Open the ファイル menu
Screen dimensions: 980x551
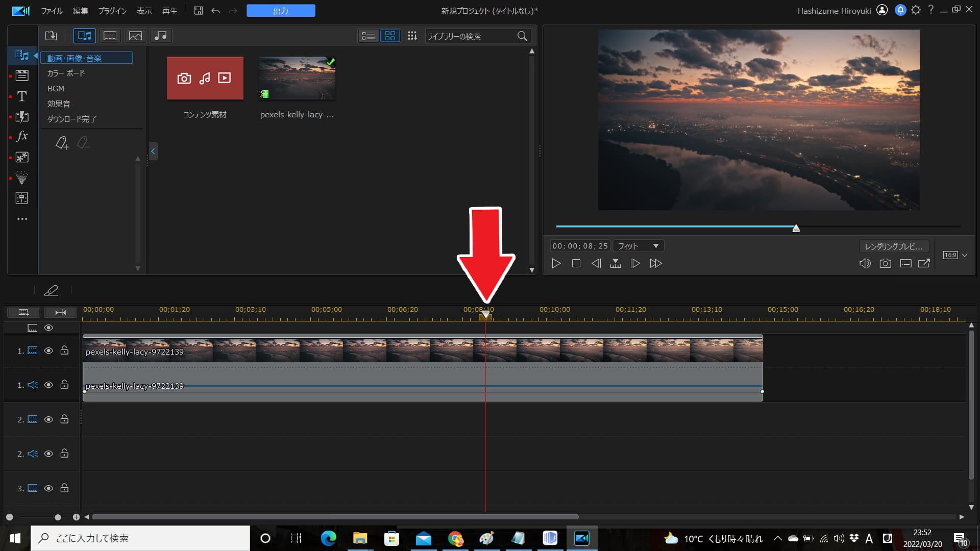tap(52, 11)
